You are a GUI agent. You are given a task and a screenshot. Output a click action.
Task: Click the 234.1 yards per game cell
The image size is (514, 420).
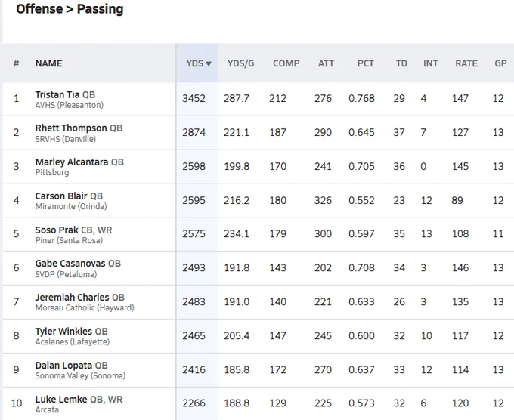tap(237, 234)
